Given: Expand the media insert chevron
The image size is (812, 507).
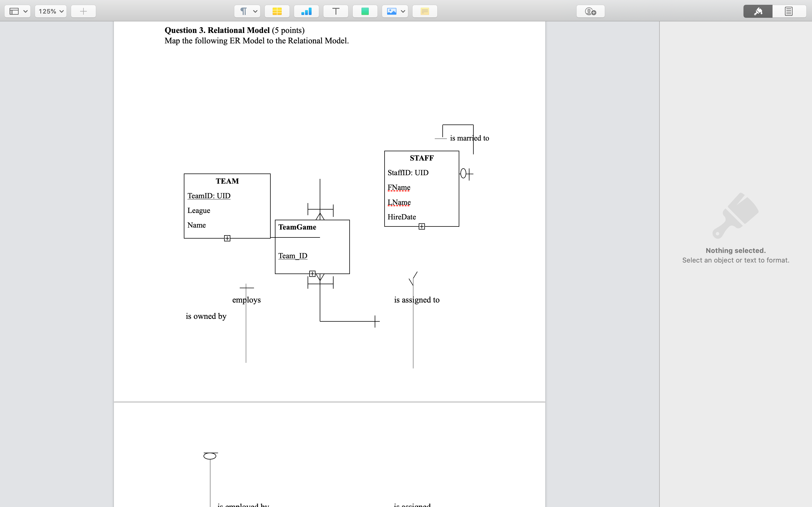Looking at the screenshot, I should (x=402, y=11).
